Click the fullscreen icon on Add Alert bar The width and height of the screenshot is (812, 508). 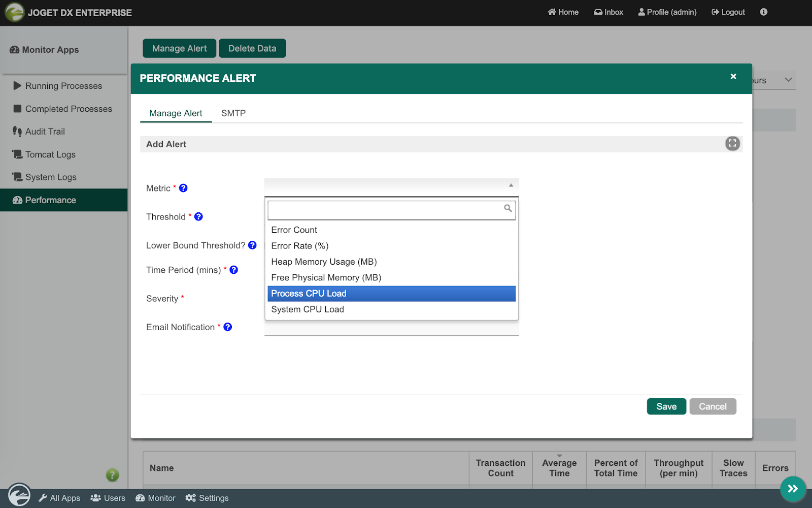tap(732, 144)
